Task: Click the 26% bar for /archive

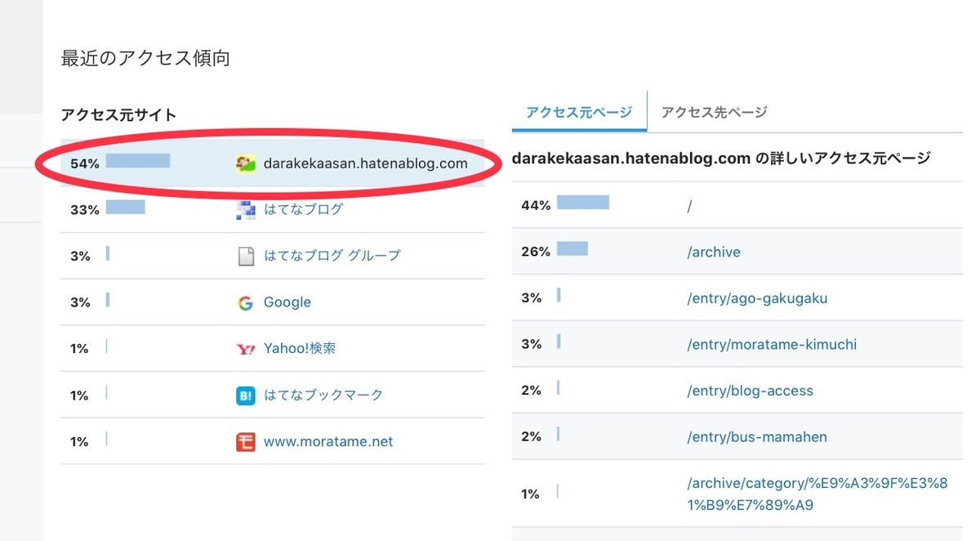Action: [572, 248]
